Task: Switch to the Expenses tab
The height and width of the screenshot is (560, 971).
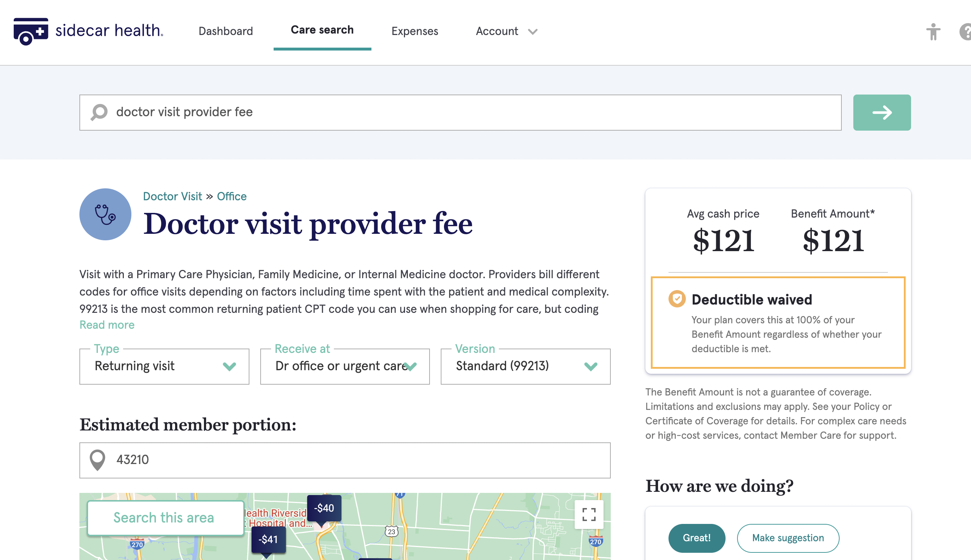Action: (414, 31)
